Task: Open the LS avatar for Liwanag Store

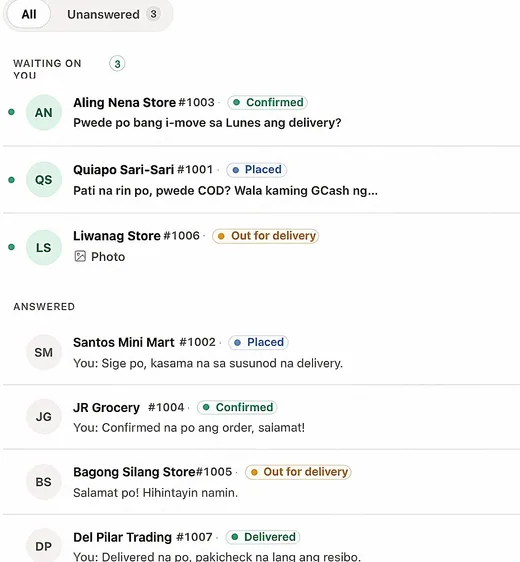Action: (44, 247)
